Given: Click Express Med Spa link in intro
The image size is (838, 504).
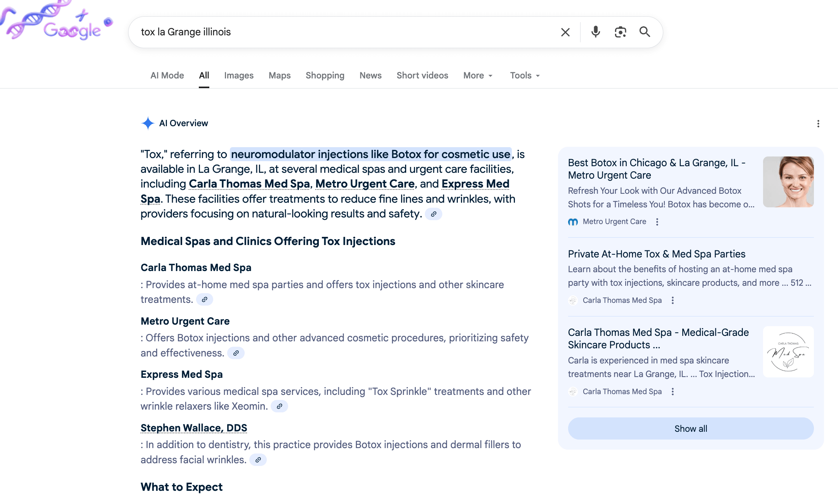Looking at the screenshot, I should pyautogui.click(x=475, y=184).
